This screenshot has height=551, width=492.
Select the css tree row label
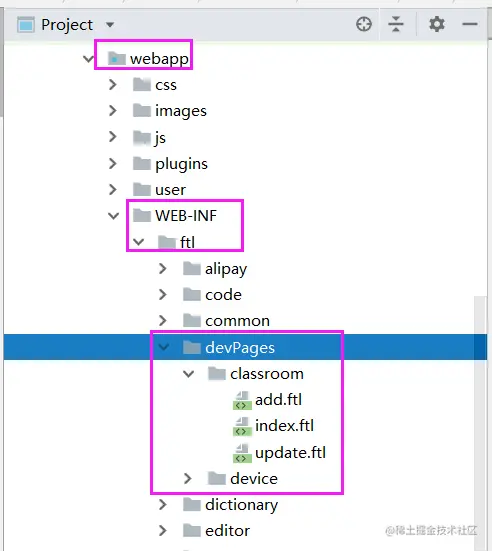(166, 85)
